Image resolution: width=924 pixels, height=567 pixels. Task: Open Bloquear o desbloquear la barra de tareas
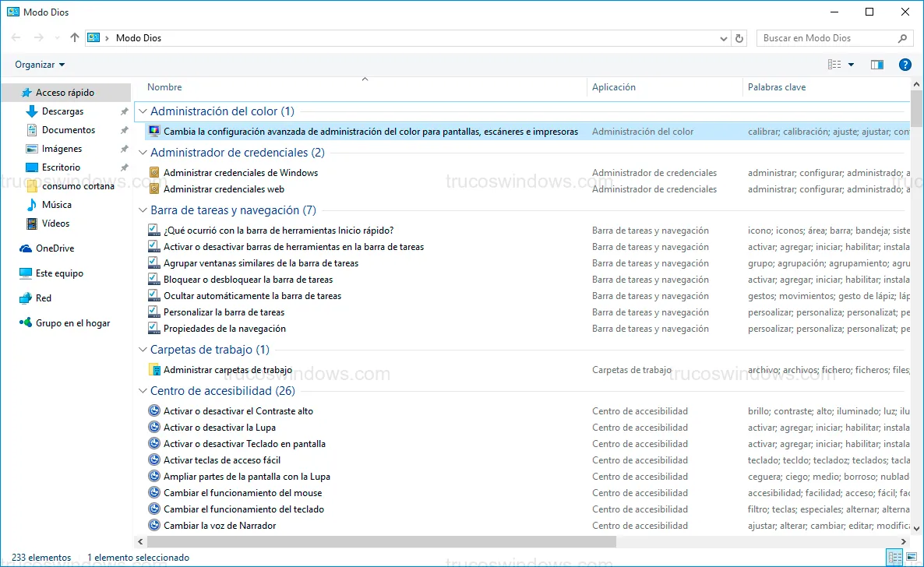pyautogui.click(x=248, y=280)
